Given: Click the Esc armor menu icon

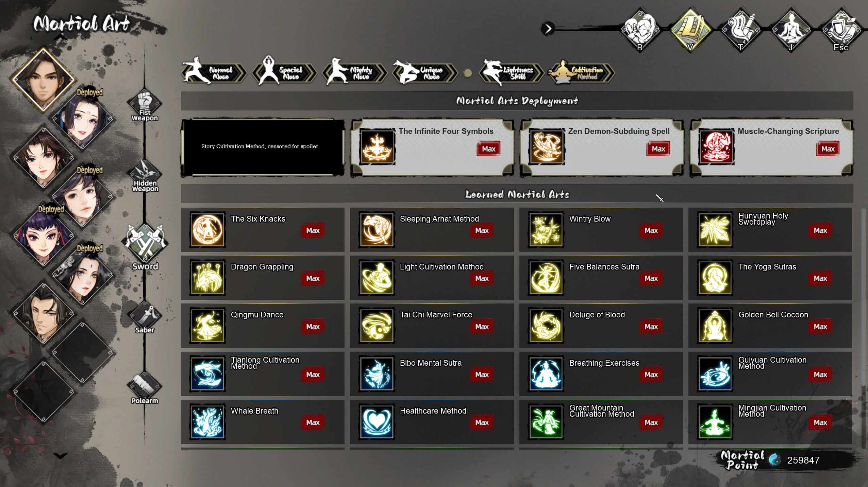Looking at the screenshot, I should tap(841, 30).
